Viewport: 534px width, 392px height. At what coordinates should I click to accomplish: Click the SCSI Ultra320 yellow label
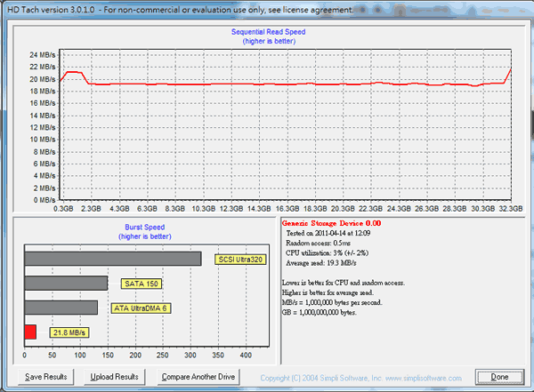pos(241,260)
